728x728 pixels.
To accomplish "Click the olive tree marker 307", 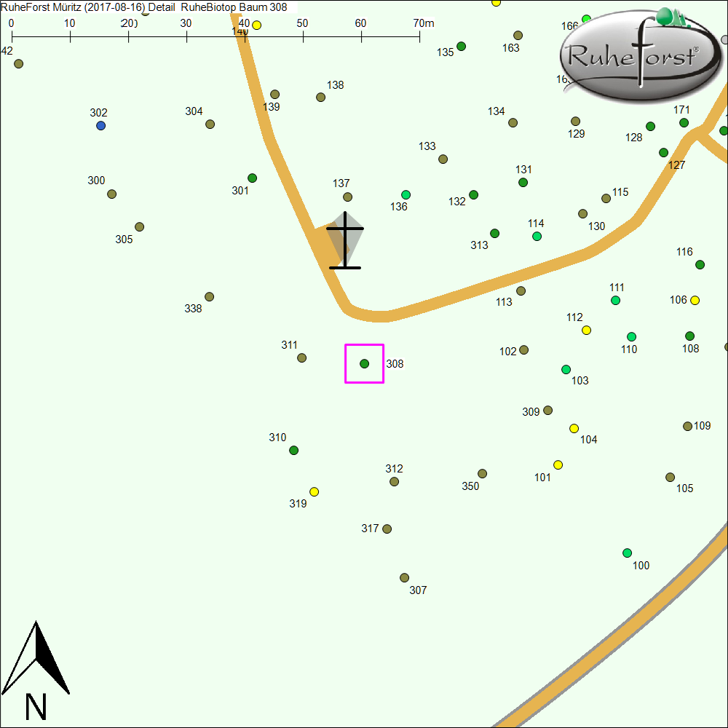I will click(404, 577).
